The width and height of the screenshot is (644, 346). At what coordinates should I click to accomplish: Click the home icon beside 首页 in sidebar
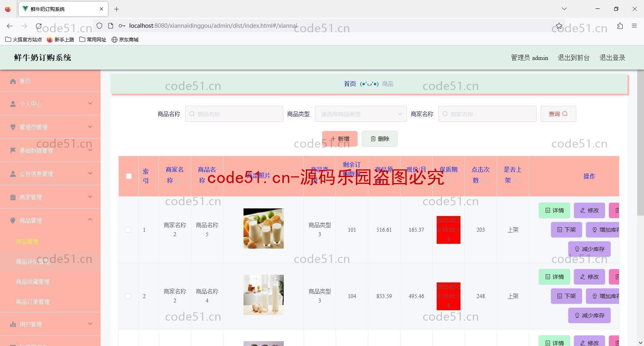(13, 81)
